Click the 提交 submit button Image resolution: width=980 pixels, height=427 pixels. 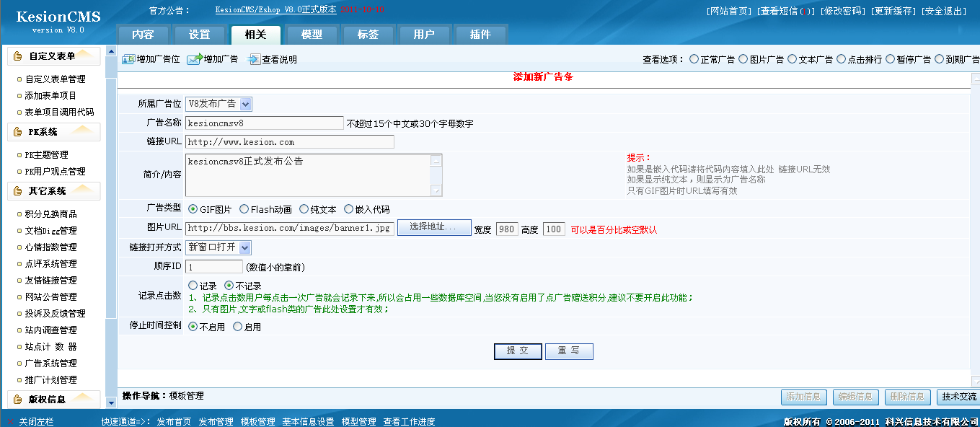pyautogui.click(x=517, y=351)
